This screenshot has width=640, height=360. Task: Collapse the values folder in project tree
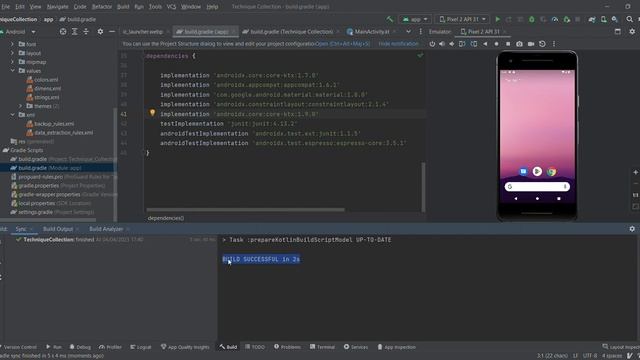(x=12, y=71)
